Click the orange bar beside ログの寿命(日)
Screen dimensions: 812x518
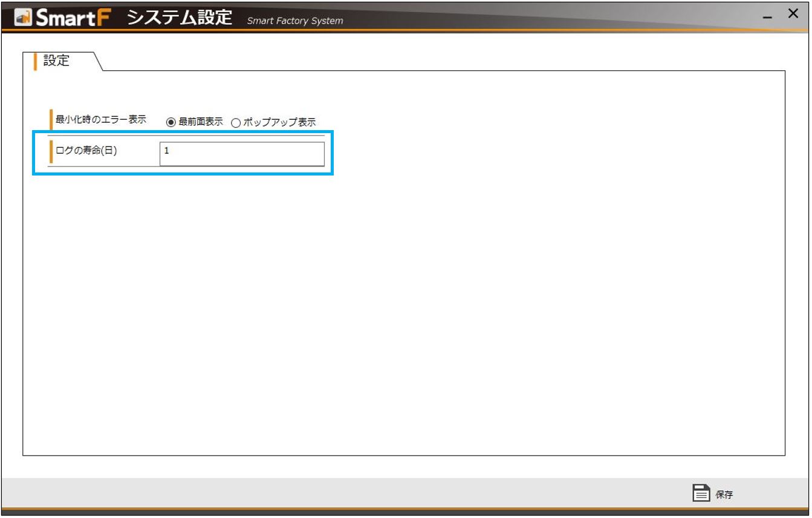click(51, 152)
